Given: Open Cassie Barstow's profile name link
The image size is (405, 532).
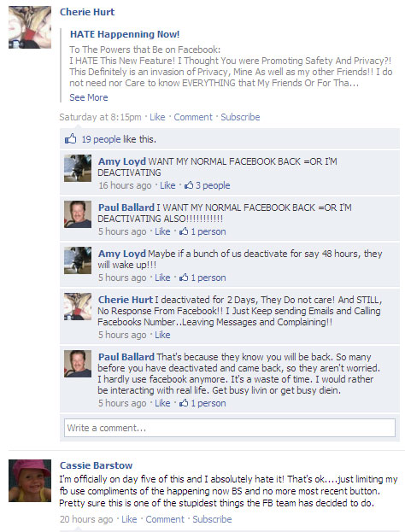Looking at the screenshot, I should (x=96, y=465).
